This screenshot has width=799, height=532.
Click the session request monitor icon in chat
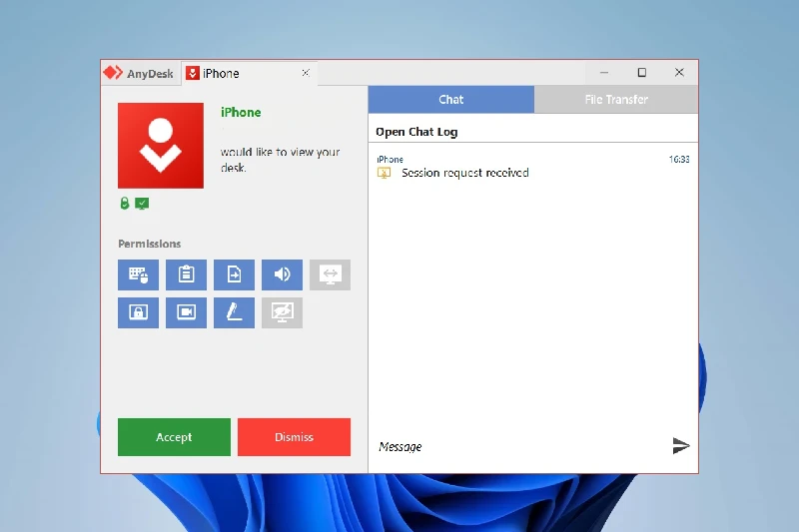(385, 173)
